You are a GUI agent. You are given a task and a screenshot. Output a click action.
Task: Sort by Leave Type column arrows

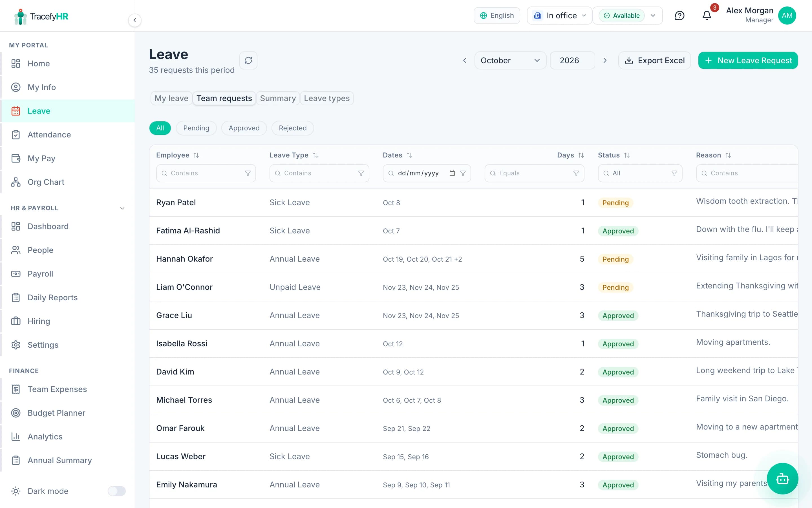[x=315, y=155]
